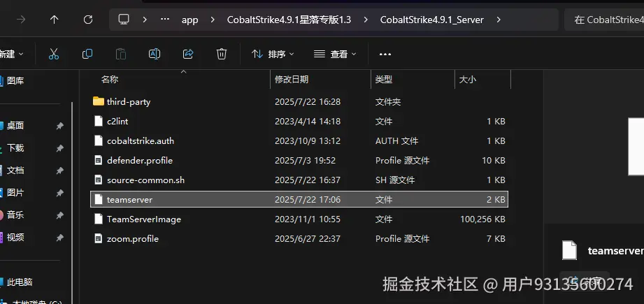Open 下载 in the navigation pane
The image size is (644, 304).
(15, 147)
